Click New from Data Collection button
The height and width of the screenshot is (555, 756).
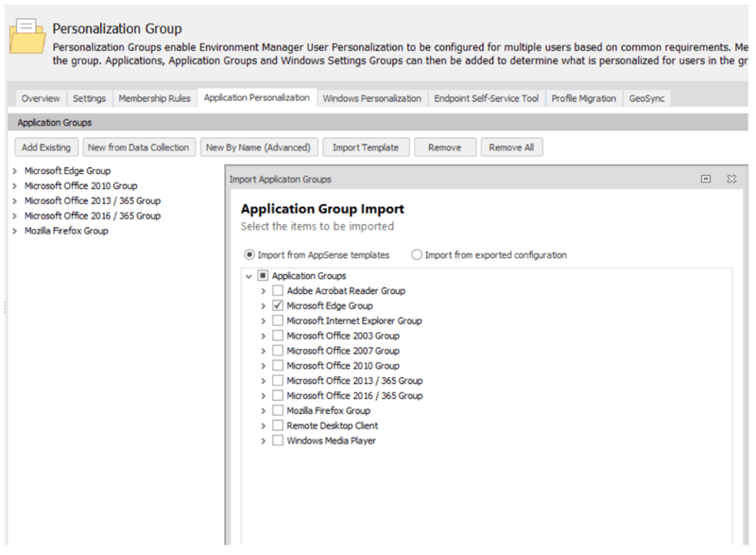click(x=139, y=147)
